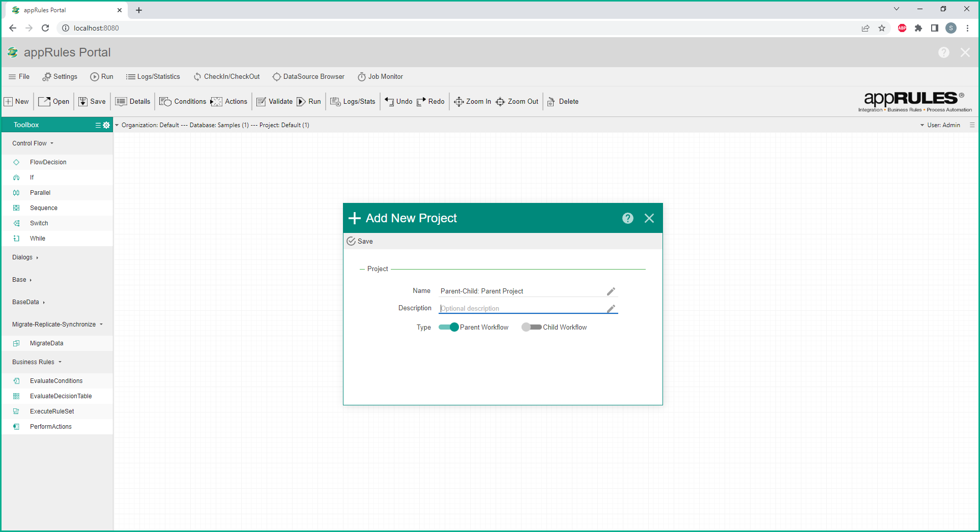This screenshot has width=980, height=532.
Task: Click the Zoom In icon
Action: [x=458, y=102]
